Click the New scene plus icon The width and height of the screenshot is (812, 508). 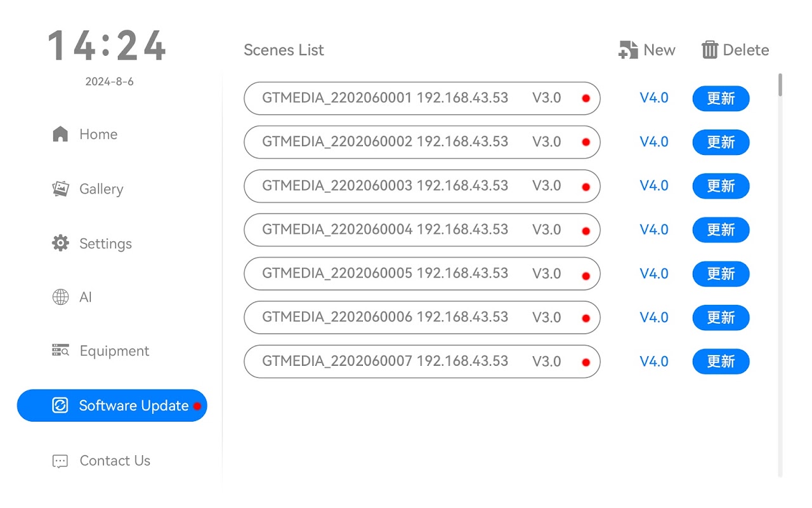[x=628, y=50]
